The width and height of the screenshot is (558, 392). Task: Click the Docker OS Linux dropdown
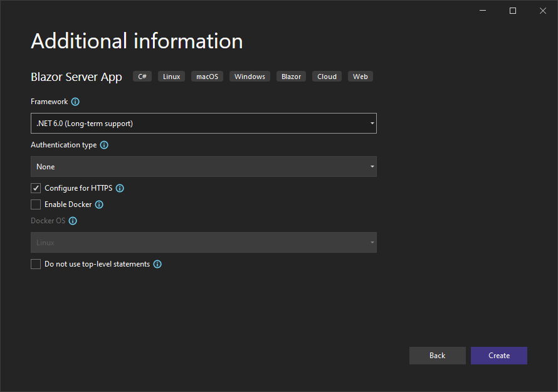(x=204, y=243)
